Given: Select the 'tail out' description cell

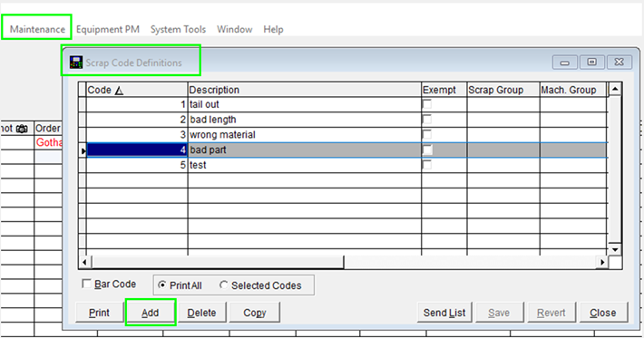Looking at the screenshot, I should (305, 104).
